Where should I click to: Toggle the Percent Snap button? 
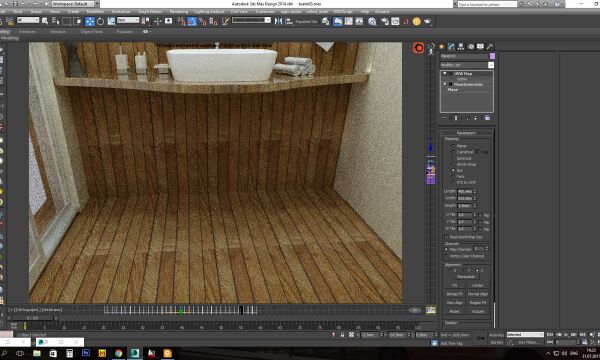pyautogui.click(x=203, y=21)
